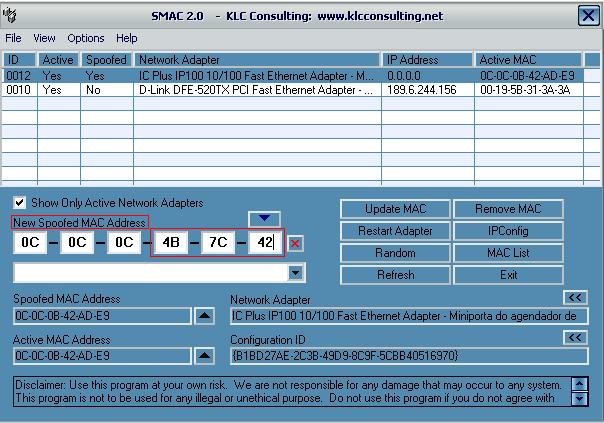Click IP address 189.6.244.156 cell
The height and width of the screenshot is (423, 604).
tap(428, 90)
